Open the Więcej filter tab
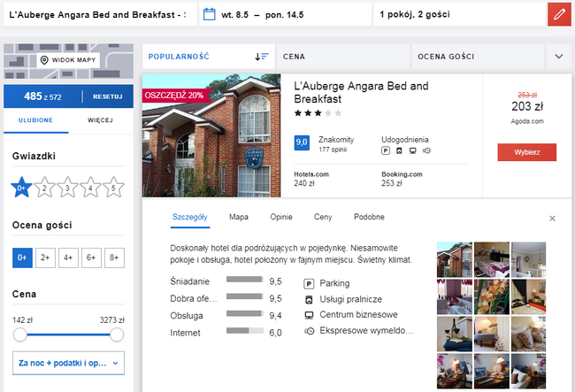The image size is (575, 392). (x=101, y=120)
